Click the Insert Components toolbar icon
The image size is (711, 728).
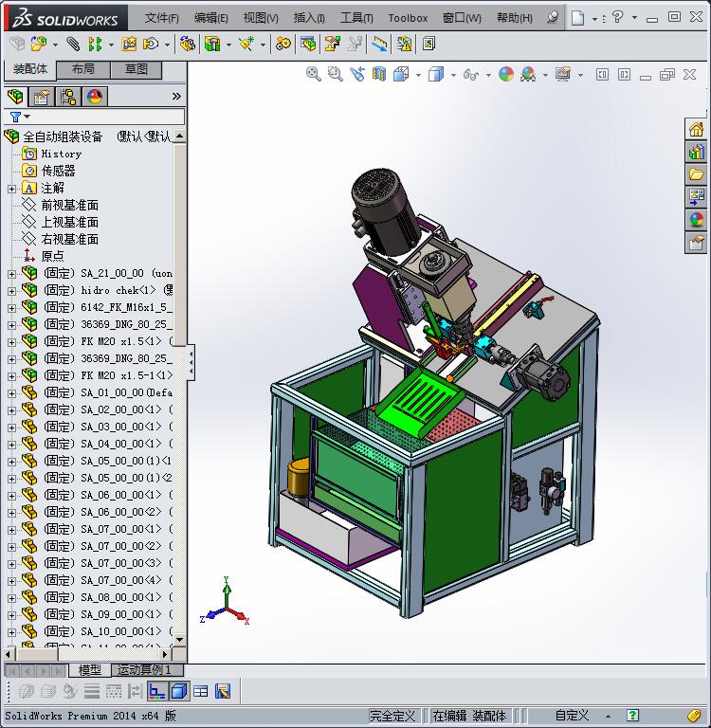[39, 45]
